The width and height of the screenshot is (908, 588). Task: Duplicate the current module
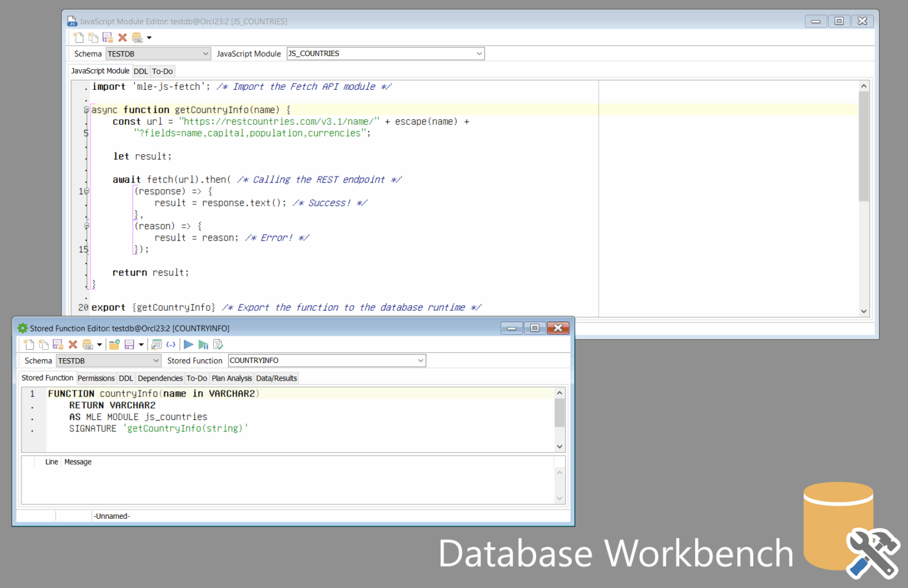point(93,37)
